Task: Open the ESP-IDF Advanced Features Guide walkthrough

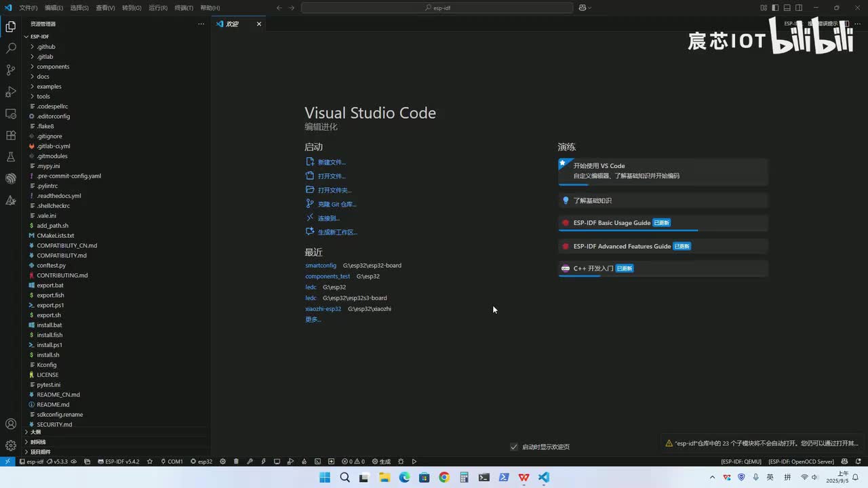Action: (x=663, y=246)
